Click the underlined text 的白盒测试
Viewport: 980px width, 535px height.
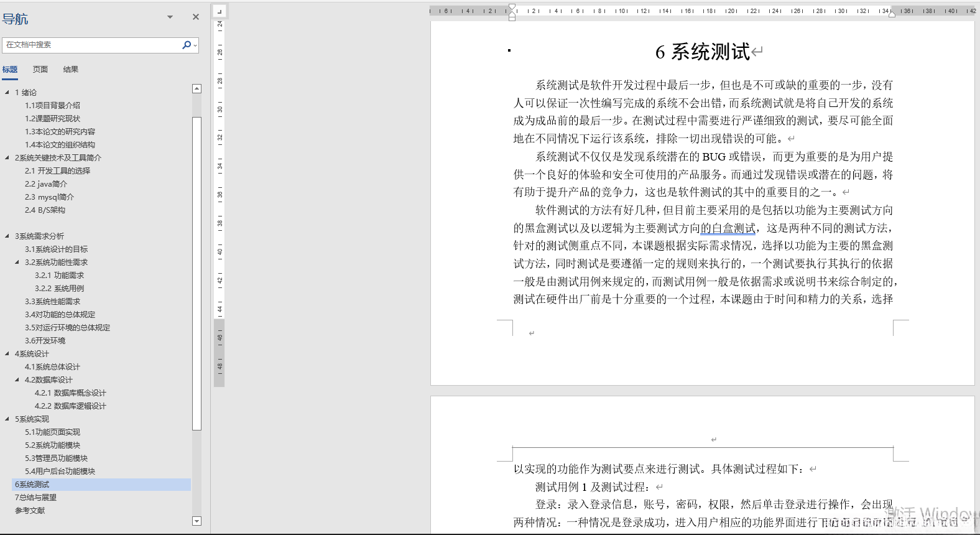728,228
